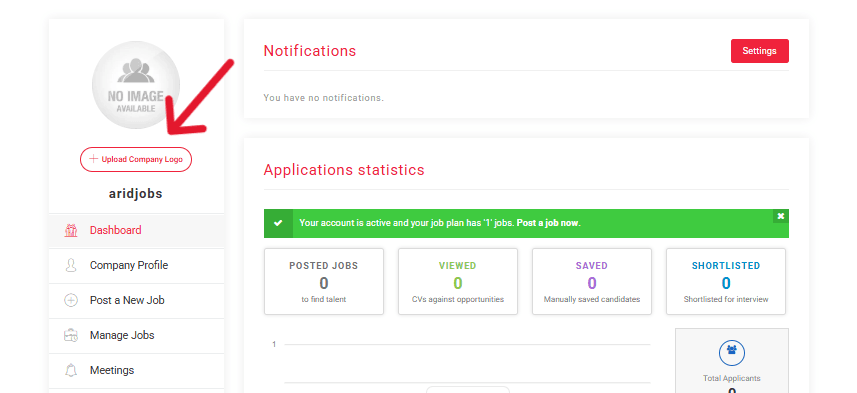Click the Total Applicants label

click(x=732, y=378)
